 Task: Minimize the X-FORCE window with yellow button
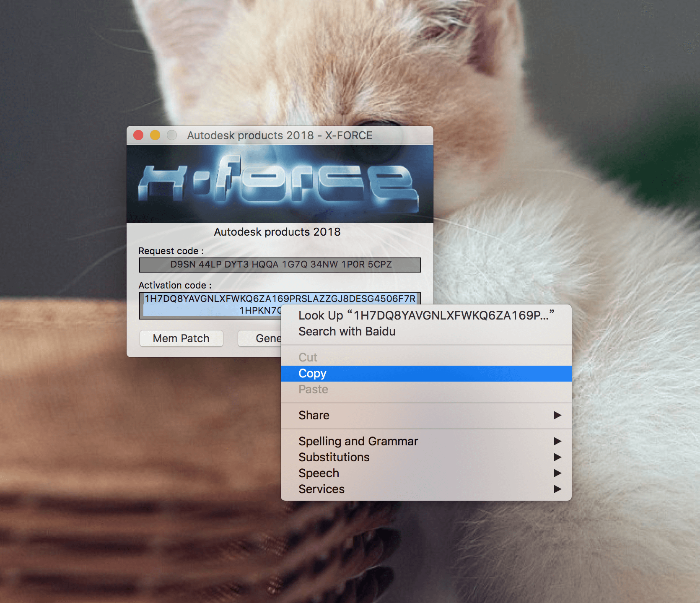click(x=155, y=135)
